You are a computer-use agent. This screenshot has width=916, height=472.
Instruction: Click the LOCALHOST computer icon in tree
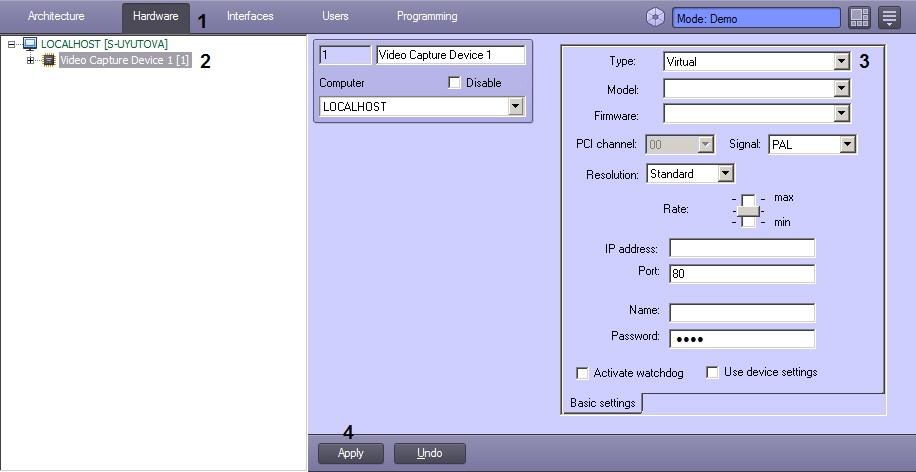[x=30, y=44]
